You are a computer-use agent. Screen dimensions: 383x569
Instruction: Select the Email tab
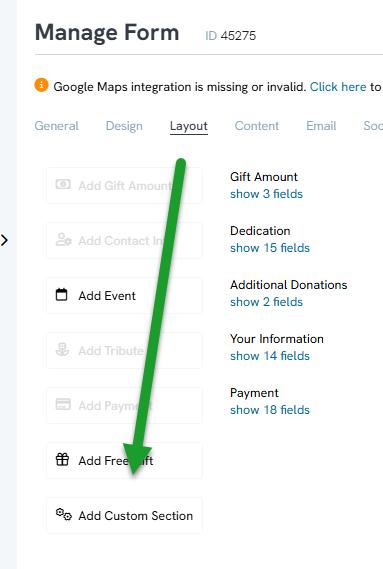pos(321,126)
